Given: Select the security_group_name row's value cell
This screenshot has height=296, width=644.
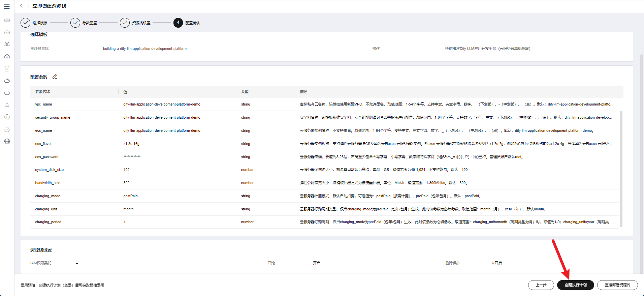Looking at the screenshot, I should pos(162,118).
